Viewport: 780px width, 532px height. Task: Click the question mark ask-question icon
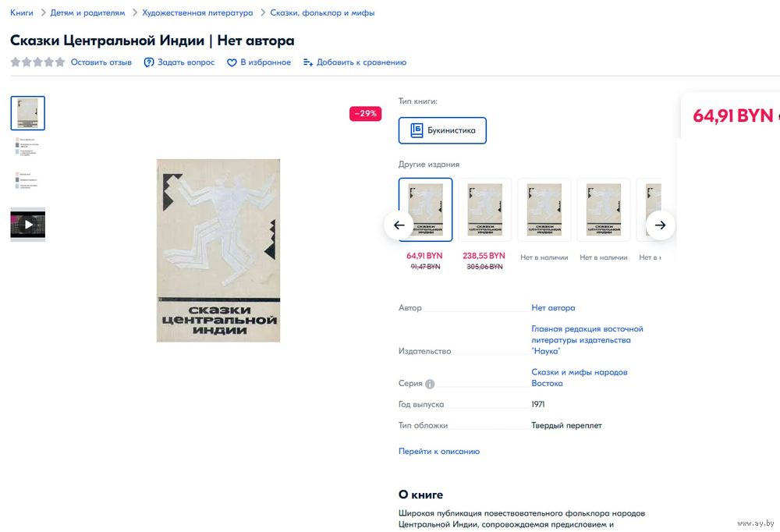click(149, 62)
